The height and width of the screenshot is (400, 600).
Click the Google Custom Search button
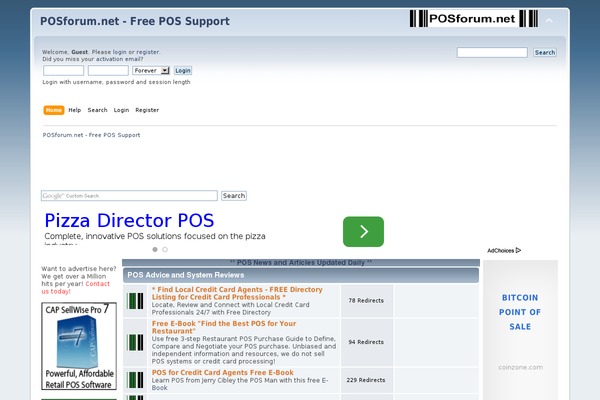coord(234,196)
